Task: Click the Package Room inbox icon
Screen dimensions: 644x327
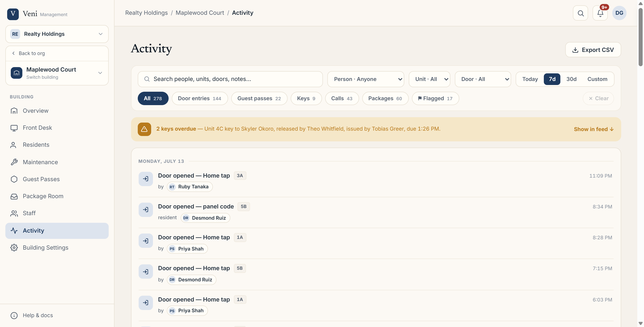Action: [x=14, y=196]
